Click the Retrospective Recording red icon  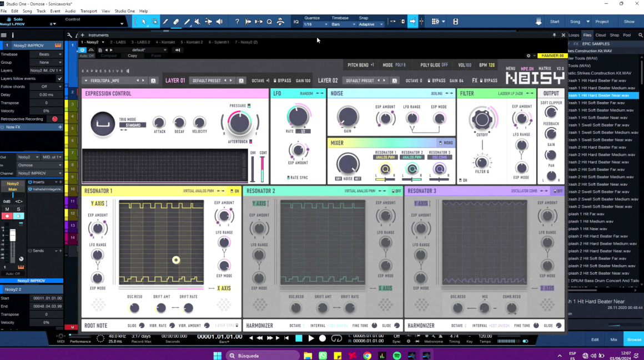click(54, 119)
